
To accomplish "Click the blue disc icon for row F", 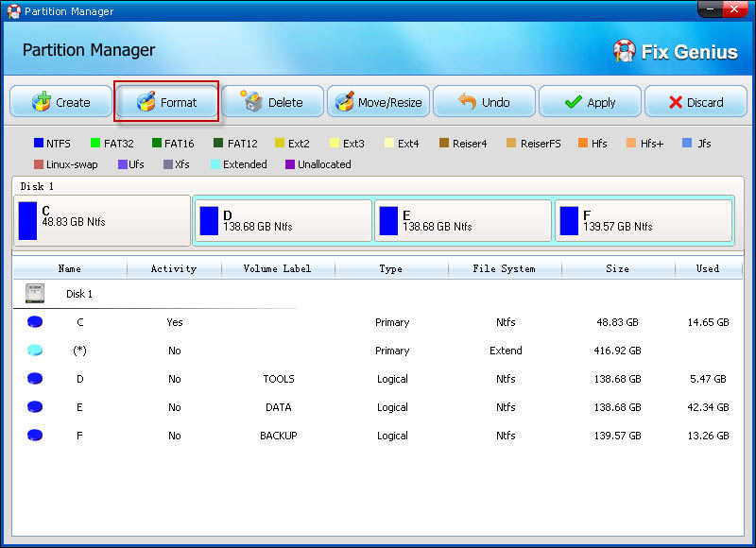I will [x=35, y=436].
